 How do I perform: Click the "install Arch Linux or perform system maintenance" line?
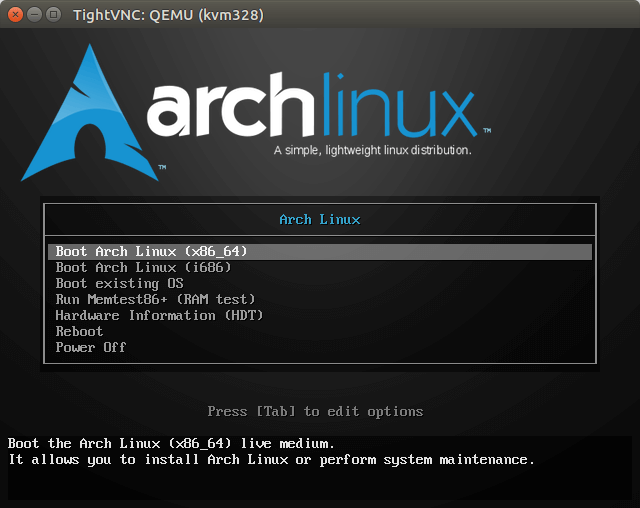tap(271, 459)
